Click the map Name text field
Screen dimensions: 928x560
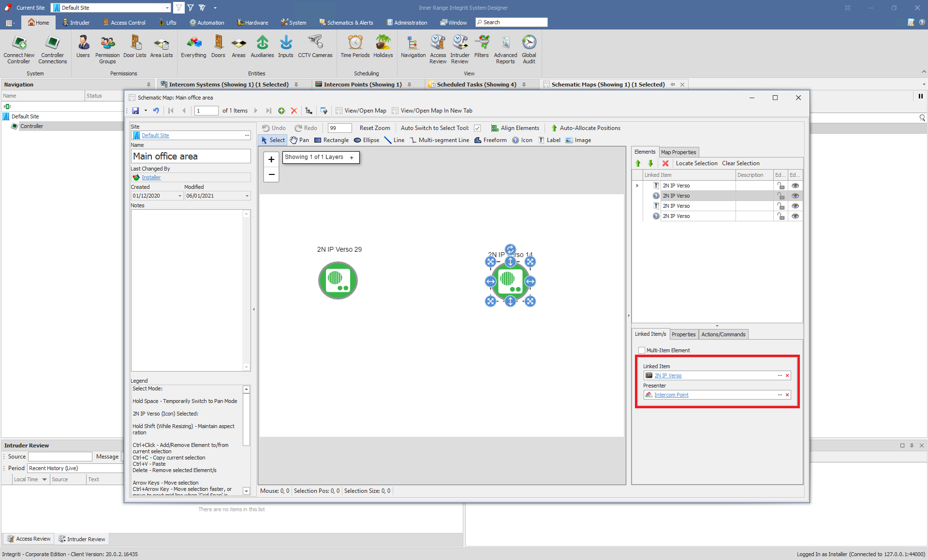coord(191,156)
